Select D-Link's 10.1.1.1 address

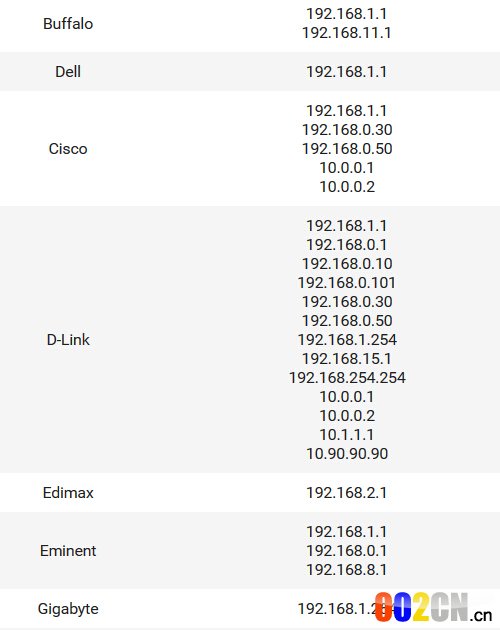(347, 435)
